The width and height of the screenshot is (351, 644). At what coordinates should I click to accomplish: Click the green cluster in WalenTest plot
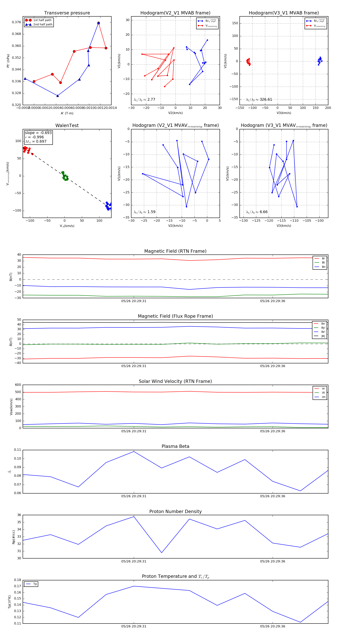[65, 176]
